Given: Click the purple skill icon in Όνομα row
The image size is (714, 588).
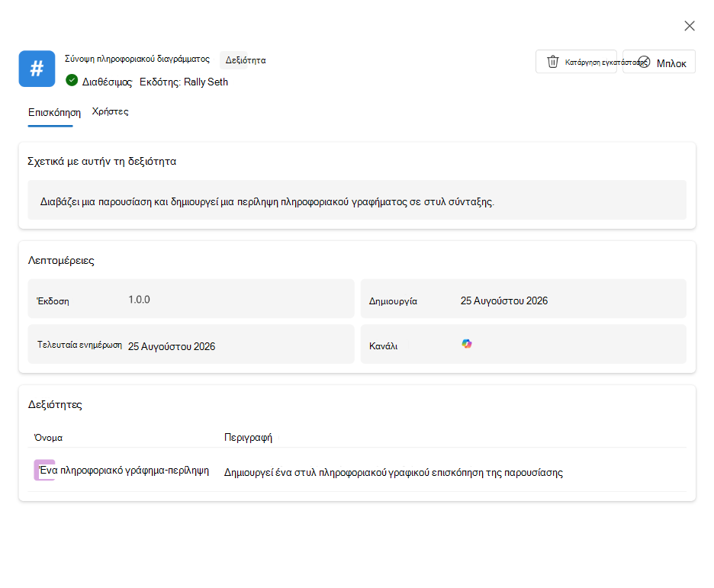Looking at the screenshot, I should click(44, 470).
